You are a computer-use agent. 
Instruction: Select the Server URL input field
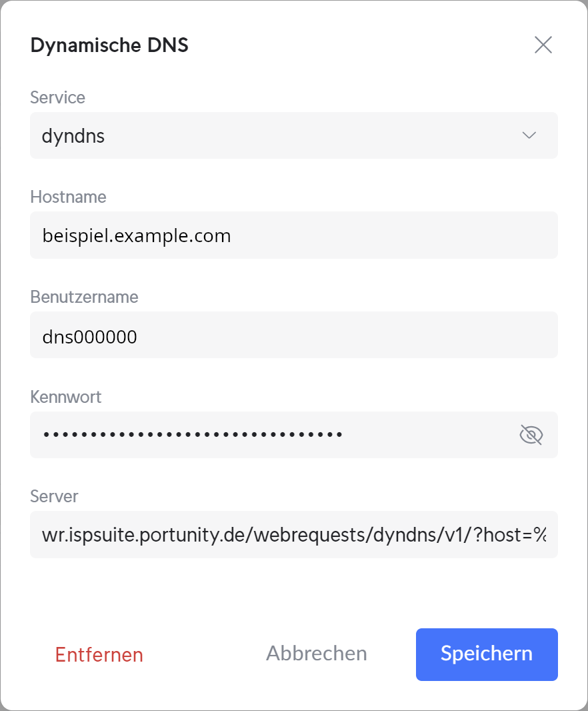[294, 535]
